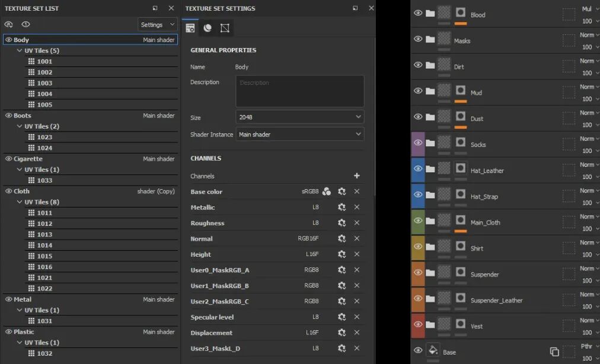Open blend mode dropdown for Blood layer

coord(589,9)
